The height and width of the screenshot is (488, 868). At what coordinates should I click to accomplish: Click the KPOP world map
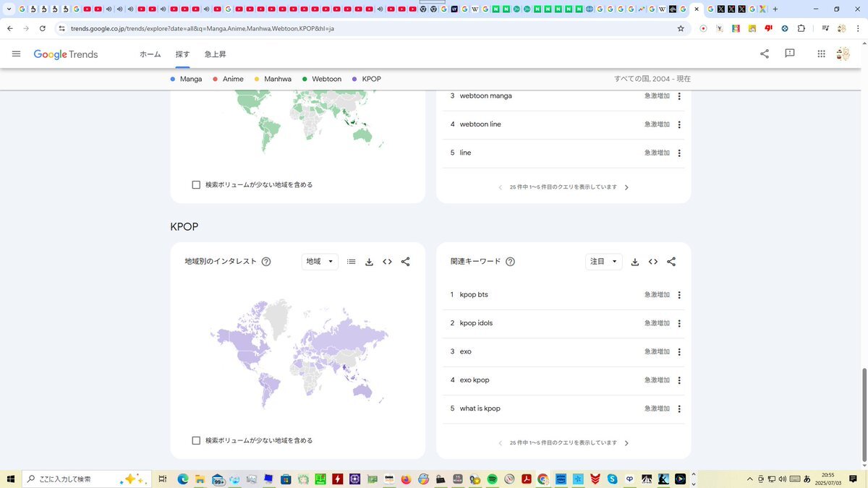click(x=299, y=353)
